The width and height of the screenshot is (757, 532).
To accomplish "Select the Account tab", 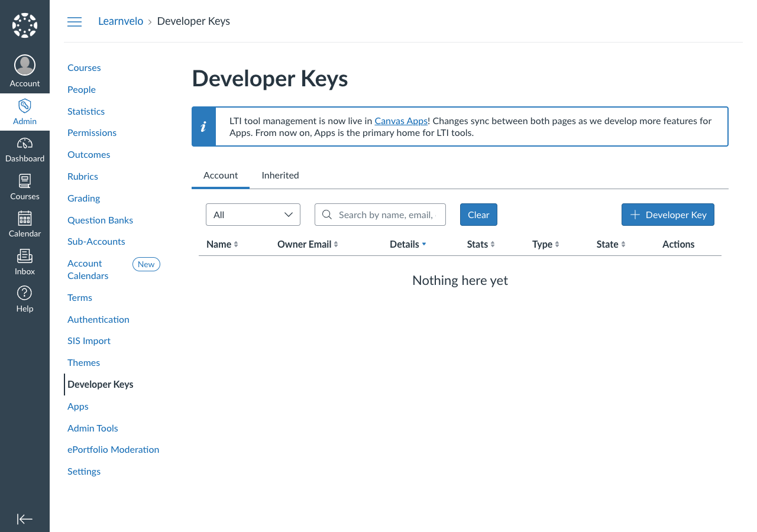I will pos(220,175).
